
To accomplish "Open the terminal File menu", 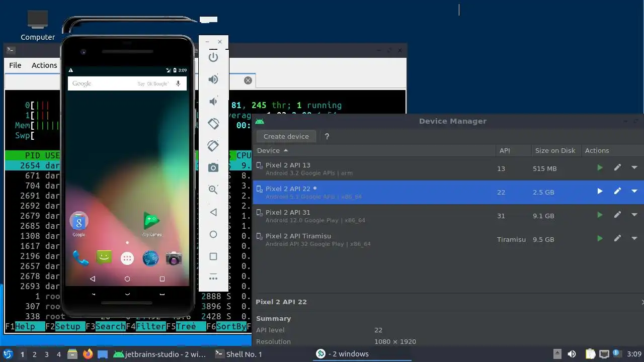I will click(x=15, y=65).
